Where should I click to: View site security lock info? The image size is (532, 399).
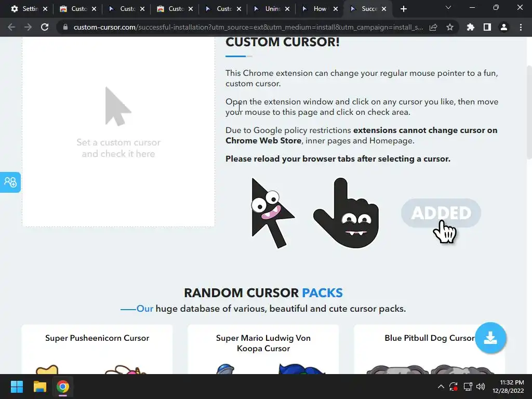point(65,27)
